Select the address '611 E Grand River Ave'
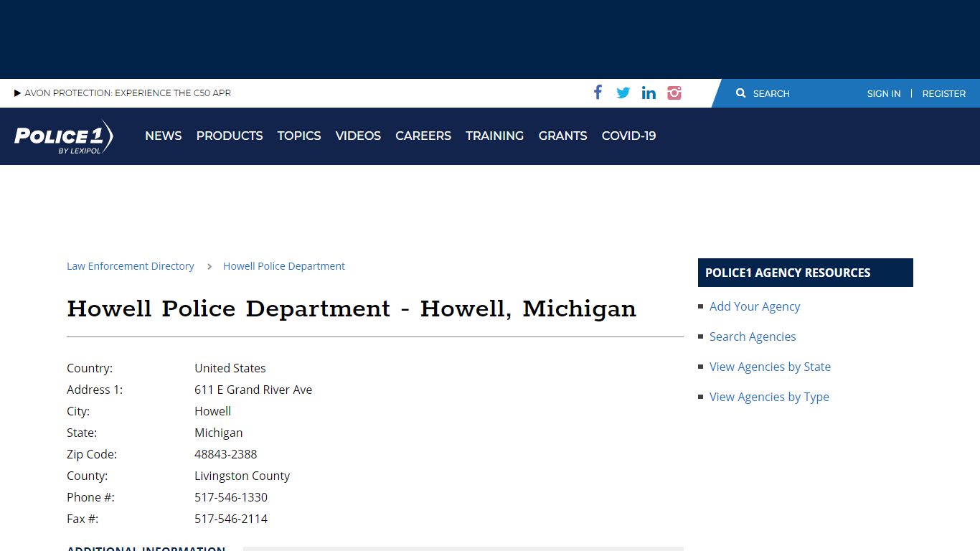The width and height of the screenshot is (980, 551). click(253, 390)
